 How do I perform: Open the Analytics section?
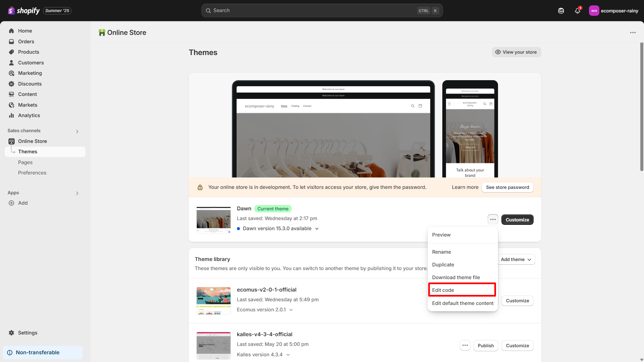click(x=29, y=115)
